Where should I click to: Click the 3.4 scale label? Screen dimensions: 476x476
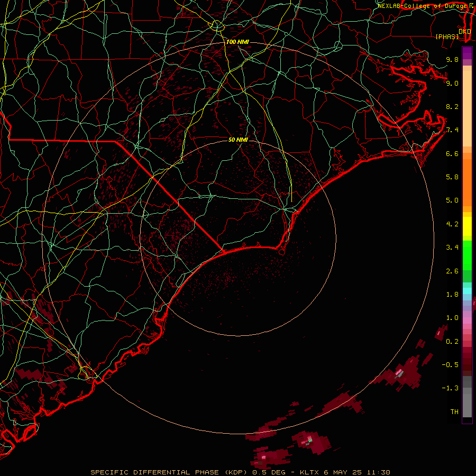[x=452, y=248]
